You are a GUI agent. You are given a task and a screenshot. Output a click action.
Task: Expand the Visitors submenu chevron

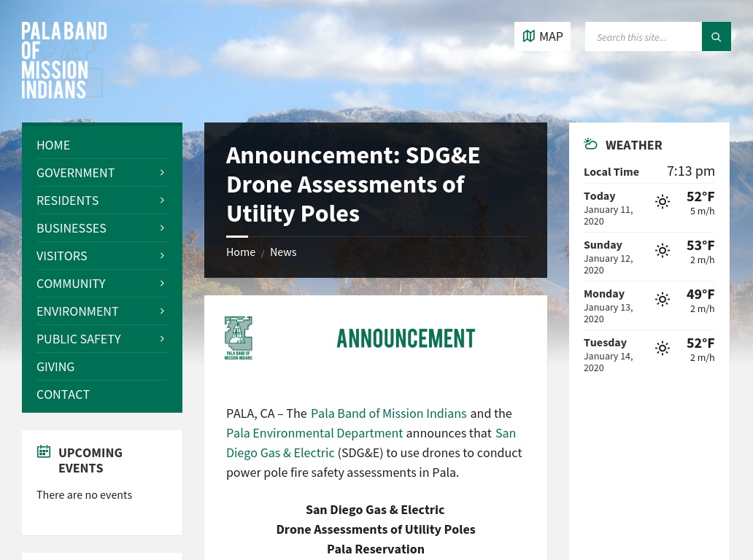[162, 256]
